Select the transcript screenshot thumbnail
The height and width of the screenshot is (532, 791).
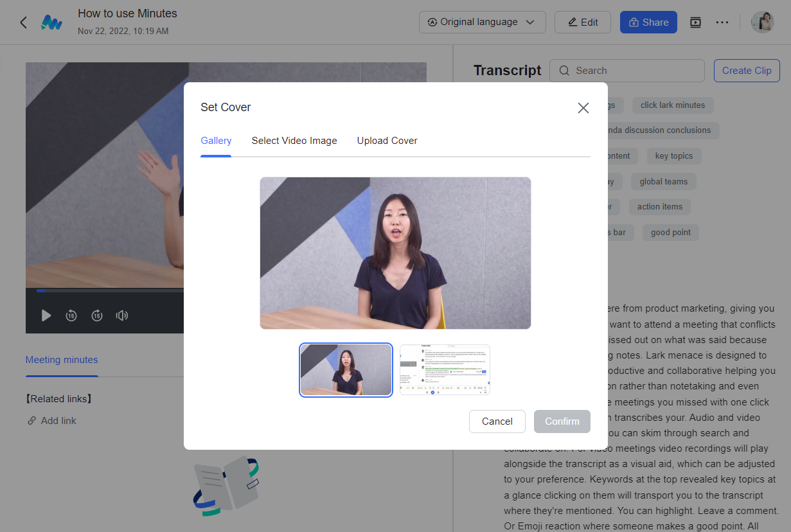pos(445,369)
